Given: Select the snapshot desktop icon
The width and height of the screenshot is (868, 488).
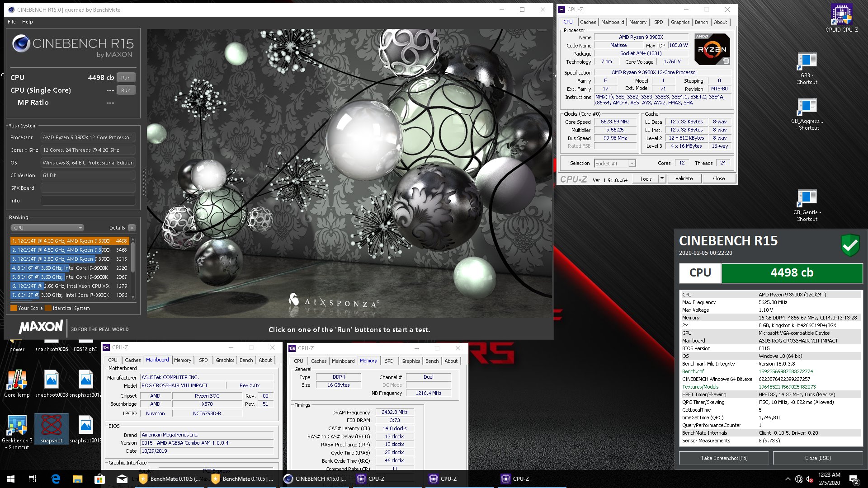Looking at the screenshot, I should (52, 429).
